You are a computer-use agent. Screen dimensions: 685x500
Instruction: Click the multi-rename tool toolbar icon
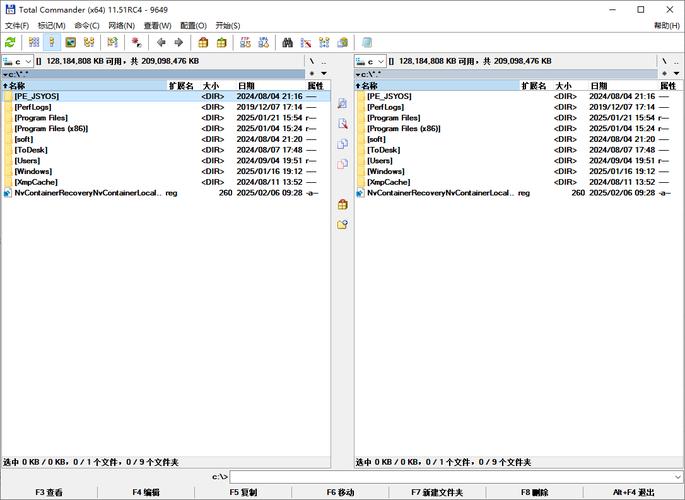click(x=306, y=43)
